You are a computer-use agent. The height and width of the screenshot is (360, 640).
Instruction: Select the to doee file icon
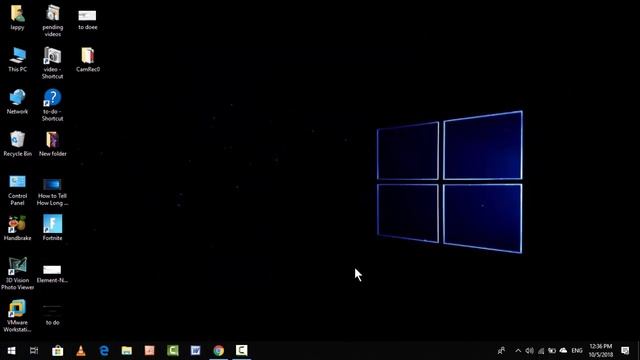(x=87, y=16)
